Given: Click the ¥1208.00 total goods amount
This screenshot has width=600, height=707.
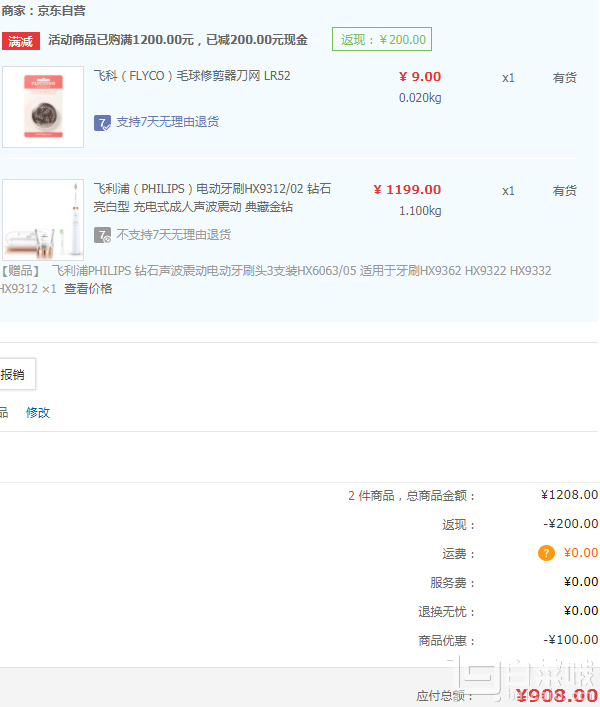Looking at the screenshot, I should (569, 495).
